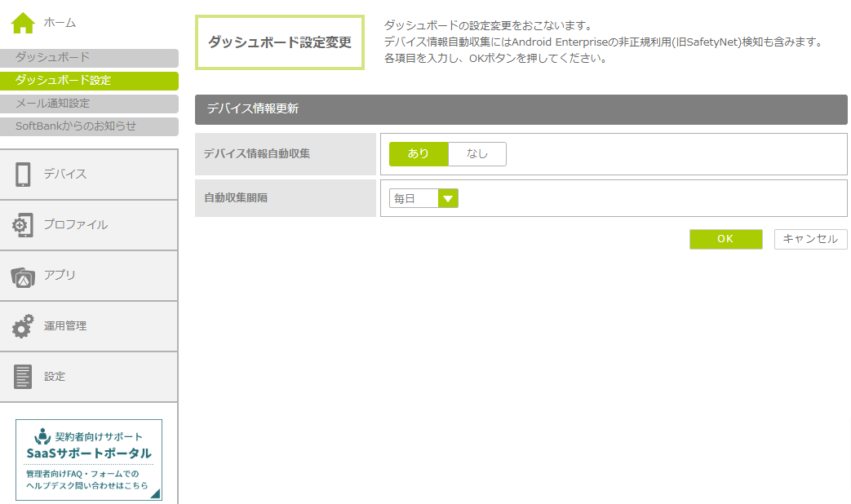Click the SaaS support portal person icon
Image resolution: width=851 pixels, height=504 pixels.
tap(43, 435)
